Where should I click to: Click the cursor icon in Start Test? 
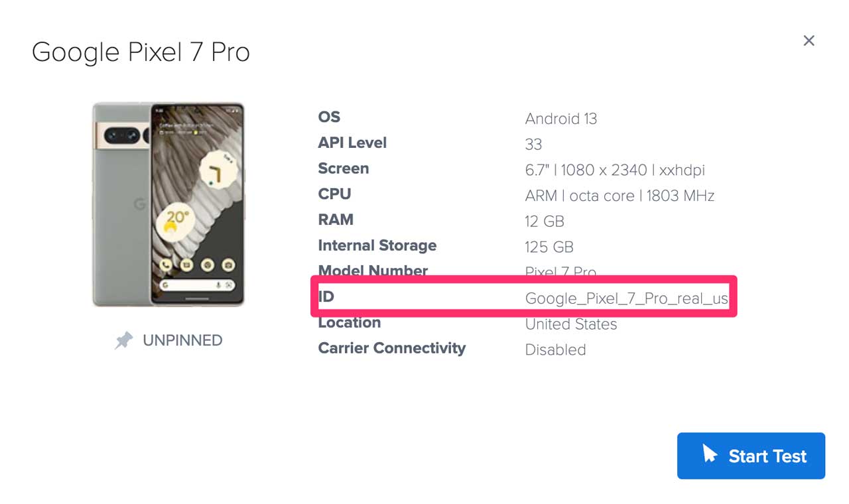[710, 454]
